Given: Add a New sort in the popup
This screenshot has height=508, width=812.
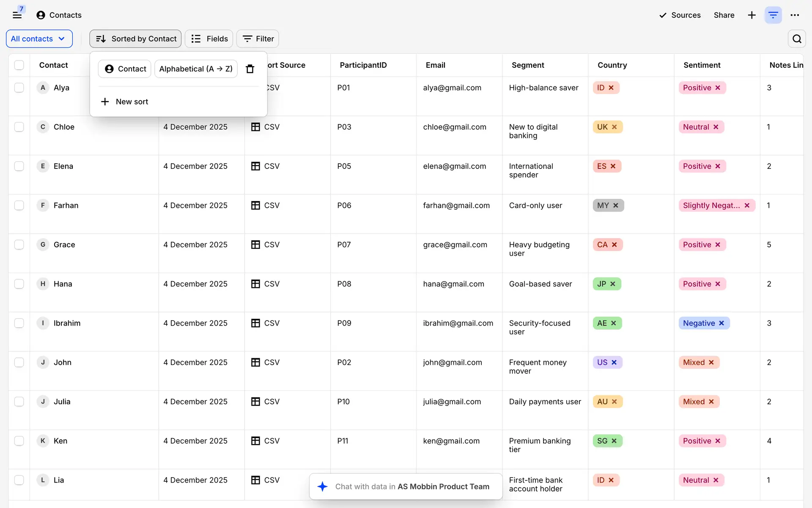Looking at the screenshot, I should coord(125,102).
